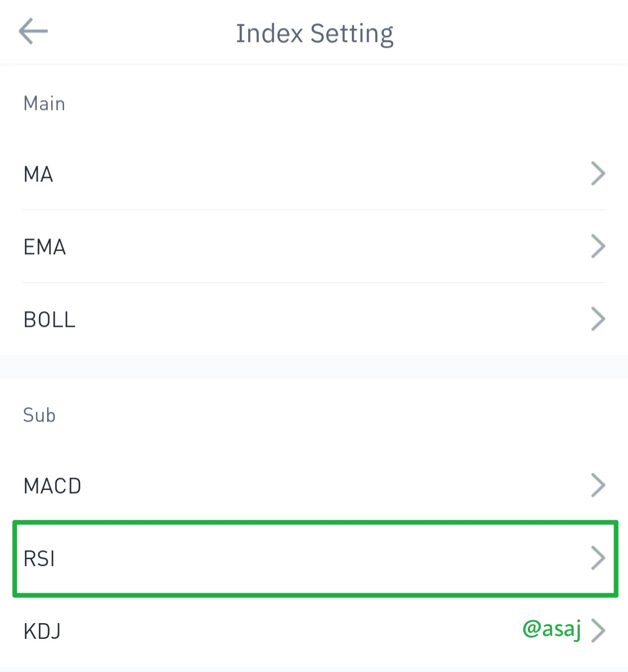The height and width of the screenshot is (672, 628).
Task: Click the divider line between MA and EMA
Action: click(x=314, y=210)
